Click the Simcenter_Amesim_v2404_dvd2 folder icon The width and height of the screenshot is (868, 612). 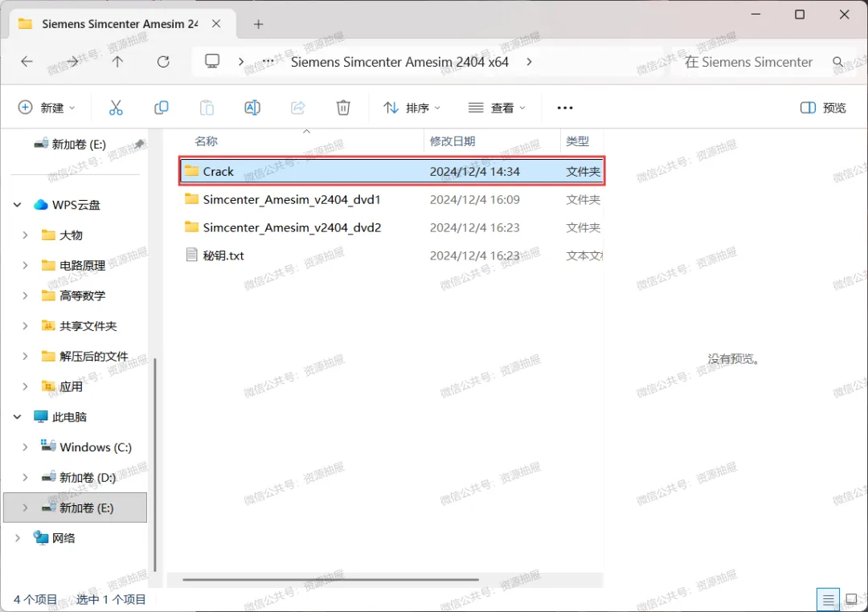(191, 227)
